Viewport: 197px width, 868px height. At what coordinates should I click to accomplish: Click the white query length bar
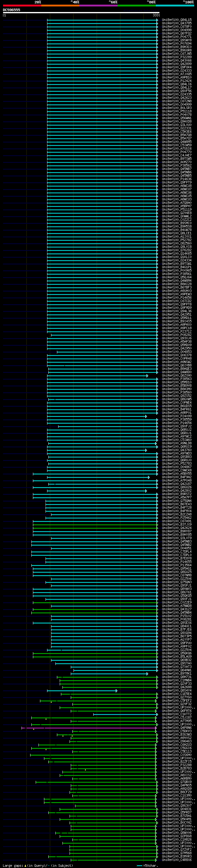(x=81, y=12)
